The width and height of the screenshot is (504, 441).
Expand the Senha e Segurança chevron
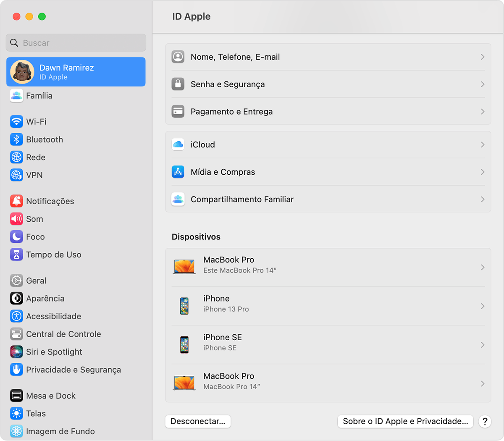[x=482, y=84]
